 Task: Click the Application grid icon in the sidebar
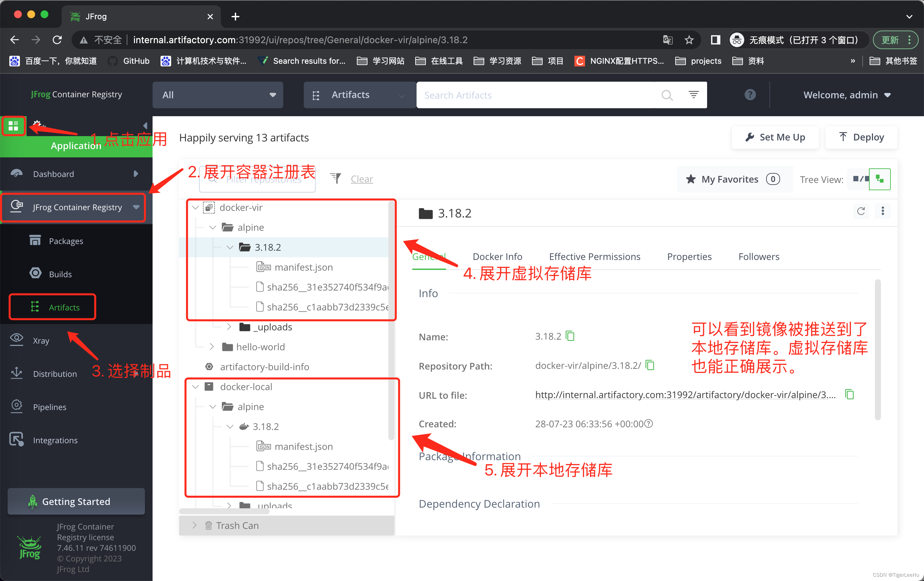pos(13,125)
